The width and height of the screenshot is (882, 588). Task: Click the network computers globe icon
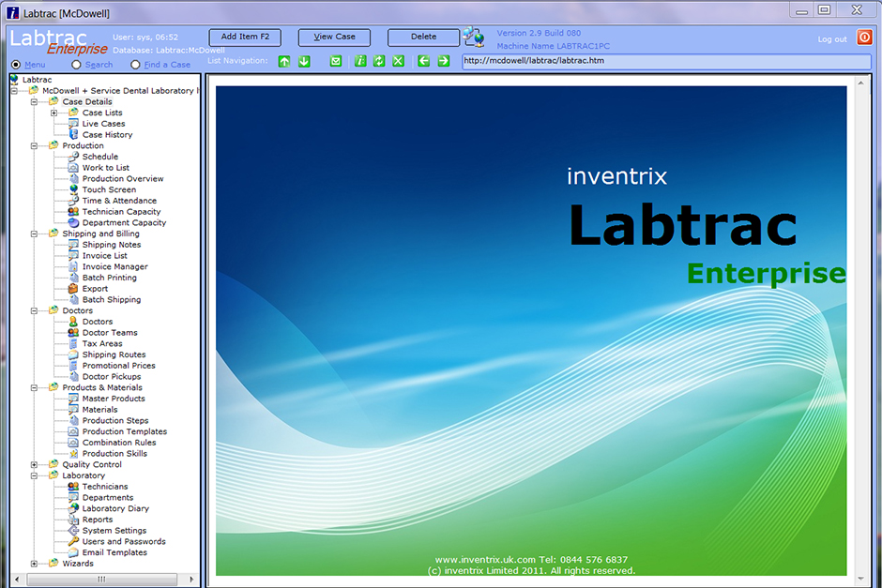[474, 38]
